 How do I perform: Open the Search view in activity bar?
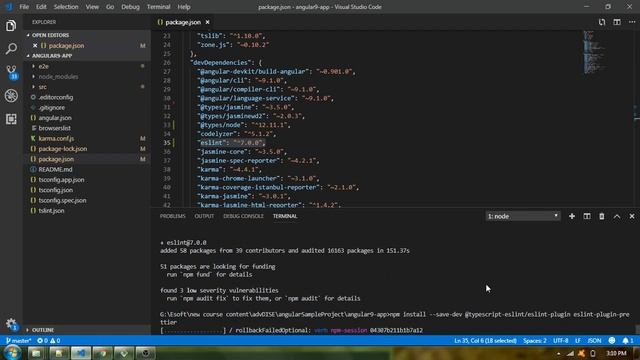(11, 49)
